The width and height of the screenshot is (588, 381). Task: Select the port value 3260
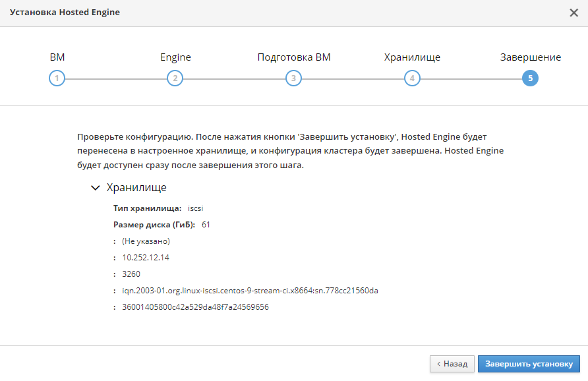pos(131,274)
